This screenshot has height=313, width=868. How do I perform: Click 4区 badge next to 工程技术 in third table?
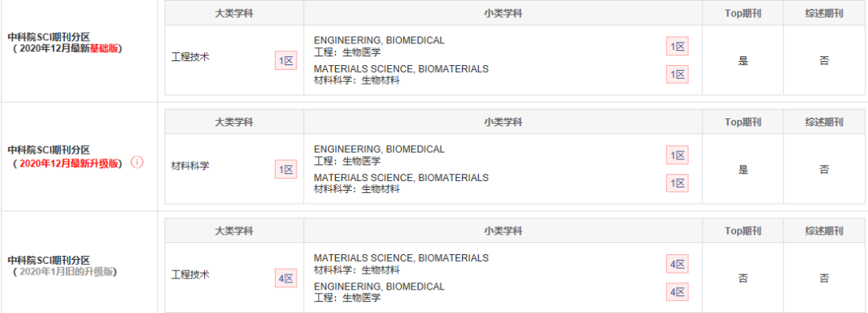286,278
